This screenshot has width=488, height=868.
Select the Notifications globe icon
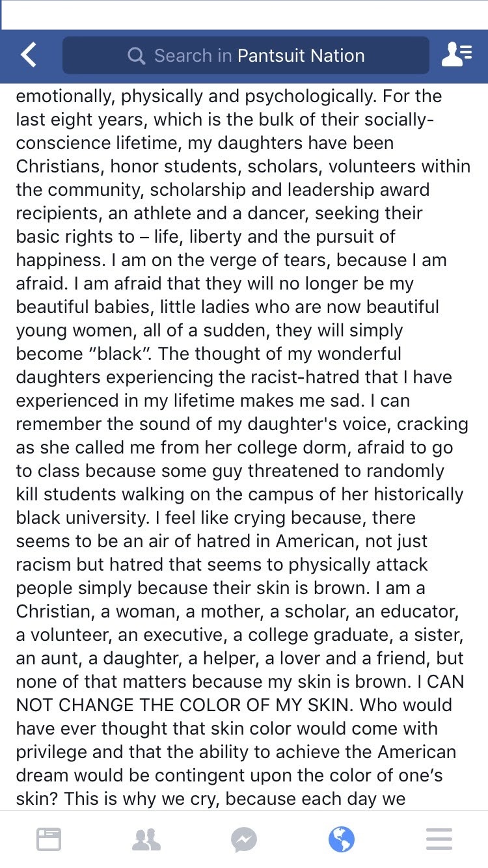point(342,839)
